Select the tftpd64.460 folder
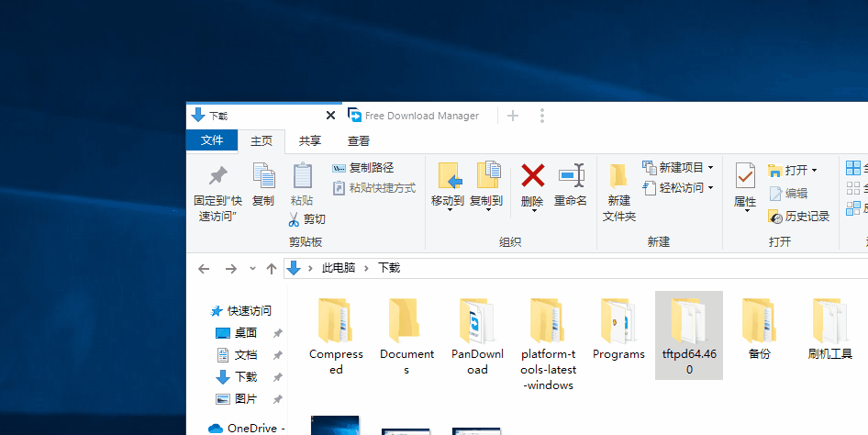 tap(689, 335)
